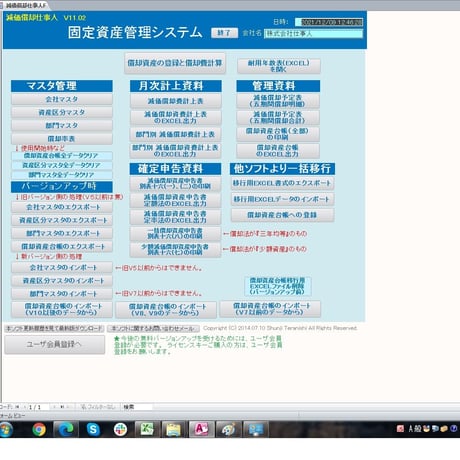Click 資産区分マスタのエクスポート
Image resolution: width=460 pixels, height=460 pixels.
click(x=62, y=220)
